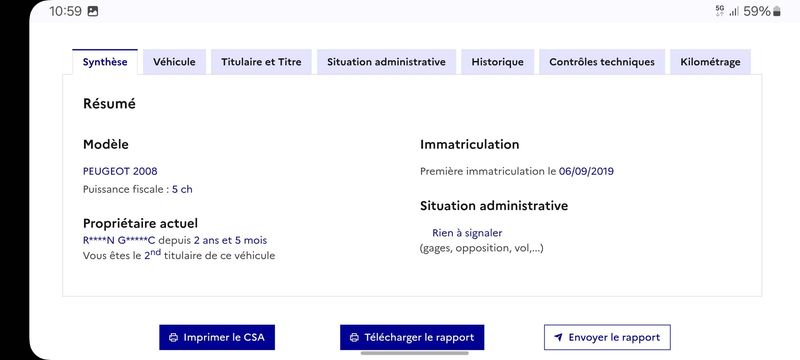
Task: Open the Synthèse tab
Action: coord(105,62)
